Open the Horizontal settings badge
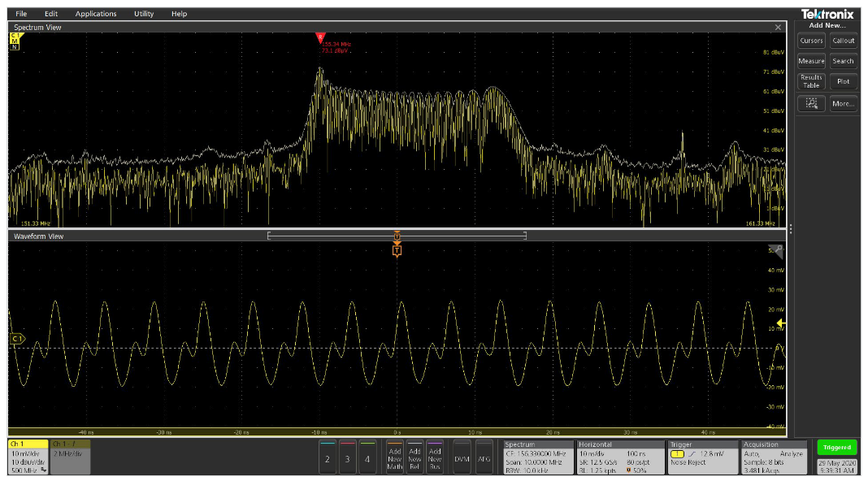The height and width of the screenshot is (481, 868). (619, 457)
